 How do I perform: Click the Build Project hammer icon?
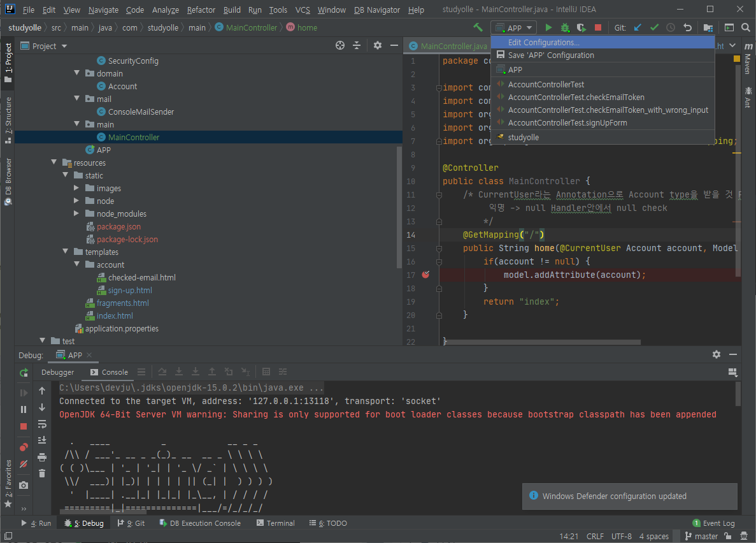(478, 27)
